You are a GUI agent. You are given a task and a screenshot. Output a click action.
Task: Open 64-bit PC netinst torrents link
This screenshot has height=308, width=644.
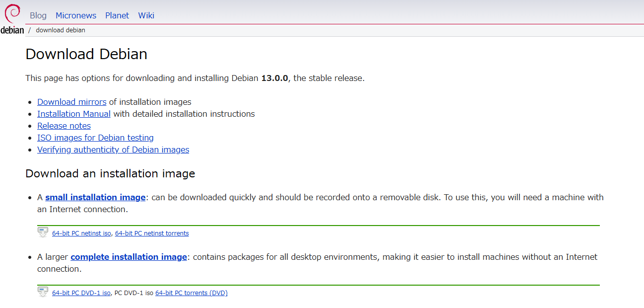152,233
